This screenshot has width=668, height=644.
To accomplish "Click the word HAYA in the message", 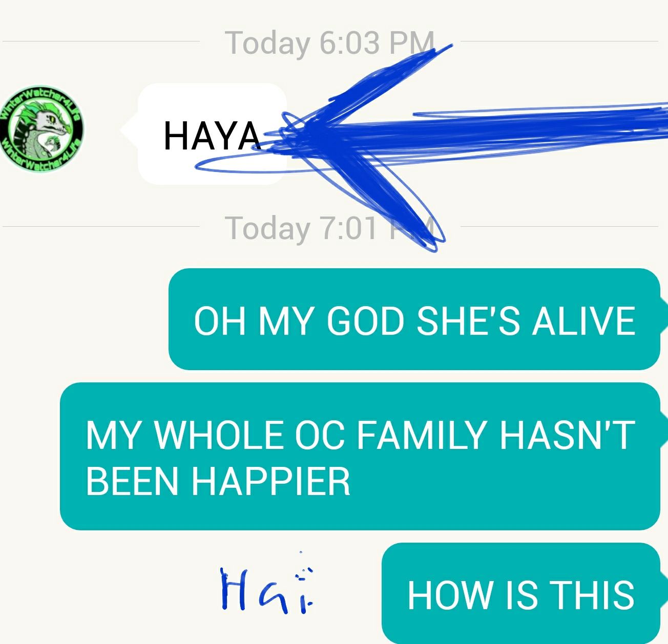I will click(x=212, y=136).
